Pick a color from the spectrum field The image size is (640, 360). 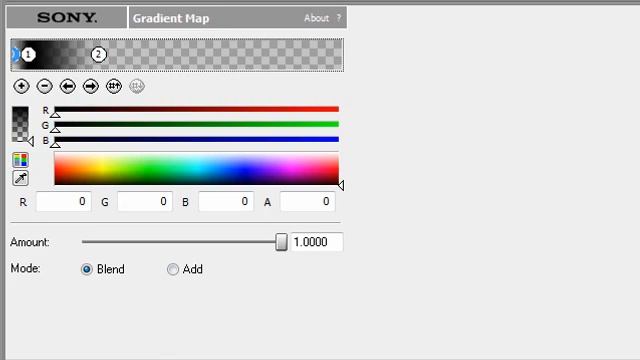click(196, 169)
